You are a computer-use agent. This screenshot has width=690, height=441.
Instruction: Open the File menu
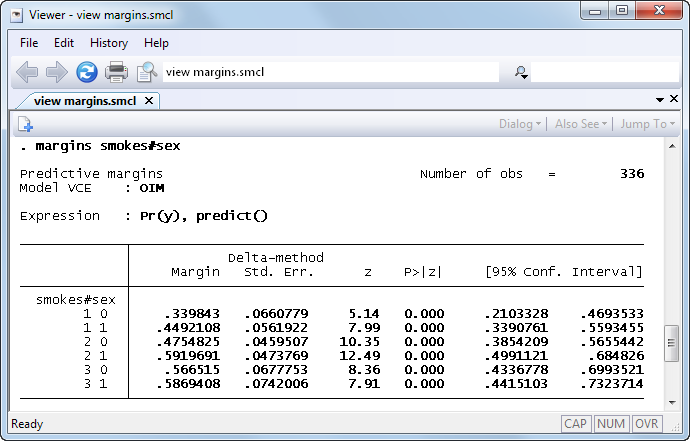[x=29, y=43]
